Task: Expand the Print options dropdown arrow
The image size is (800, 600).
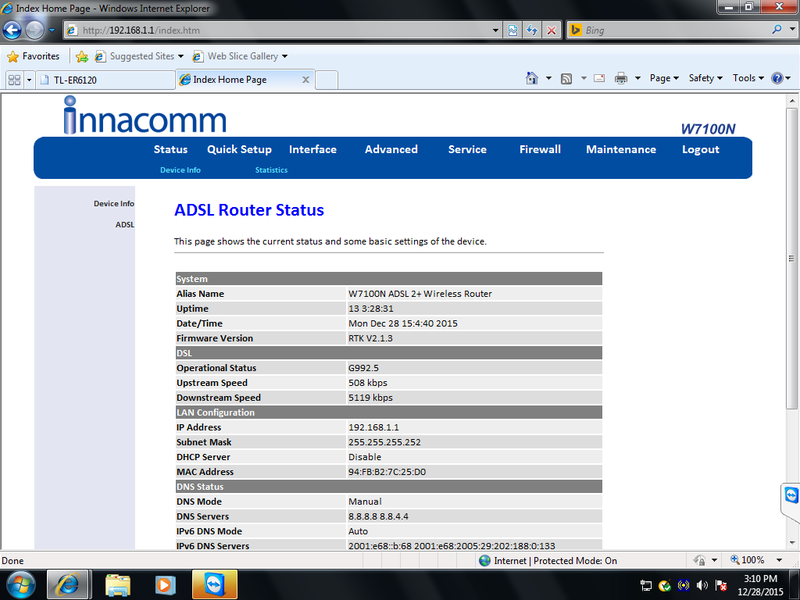Action: pos(638,78)
